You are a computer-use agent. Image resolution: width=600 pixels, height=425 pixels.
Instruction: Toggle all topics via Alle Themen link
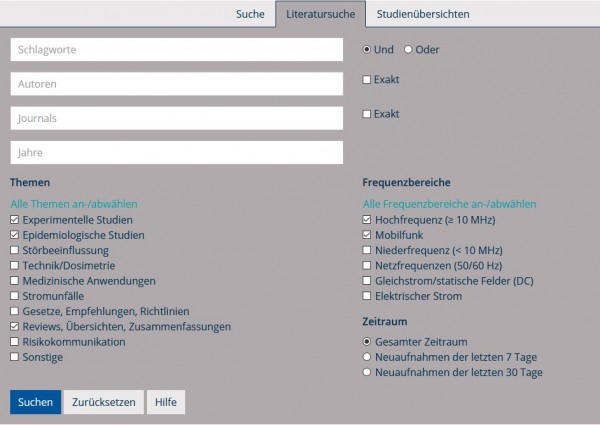coord(74,204)
